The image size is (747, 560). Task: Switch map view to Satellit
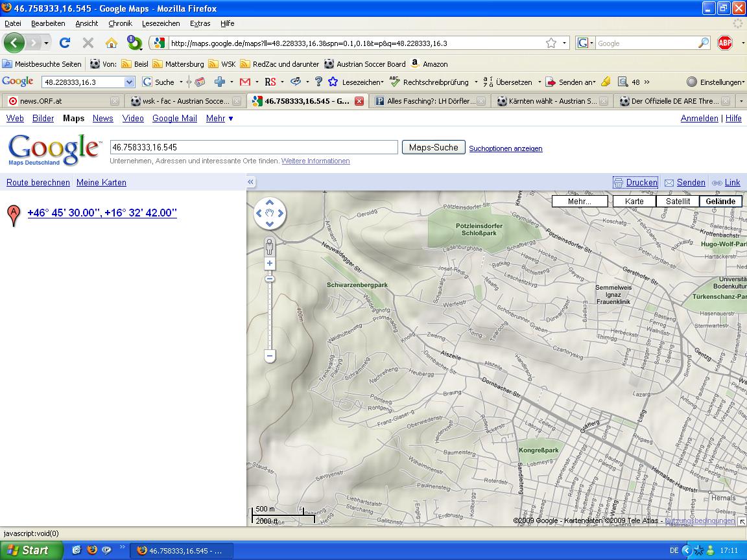coord(678,202)
